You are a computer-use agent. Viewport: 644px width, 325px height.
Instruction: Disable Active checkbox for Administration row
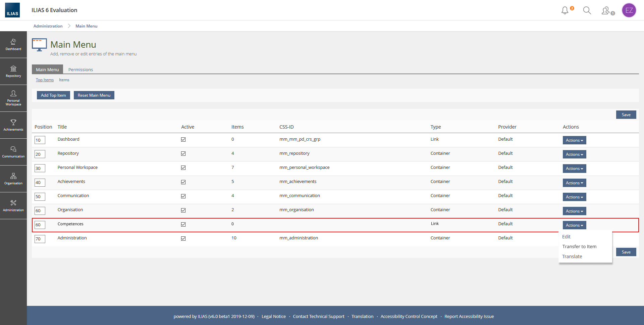[x=183, y=238]
